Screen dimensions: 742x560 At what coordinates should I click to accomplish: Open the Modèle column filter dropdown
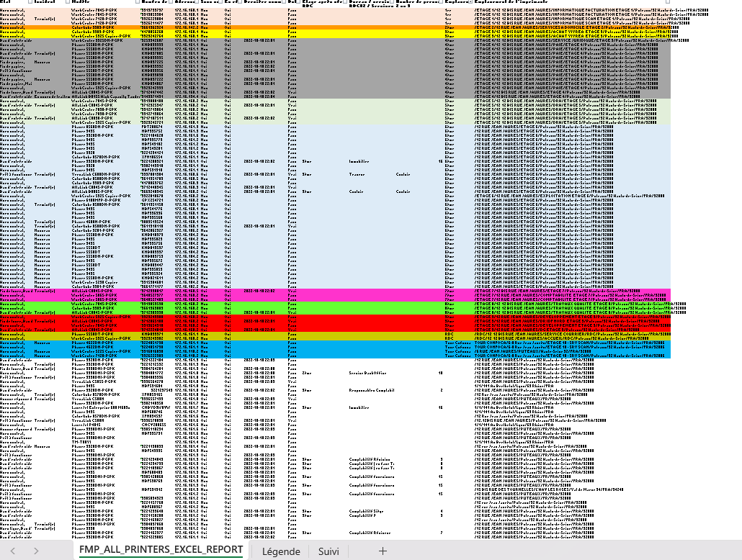tap(135, 2)
